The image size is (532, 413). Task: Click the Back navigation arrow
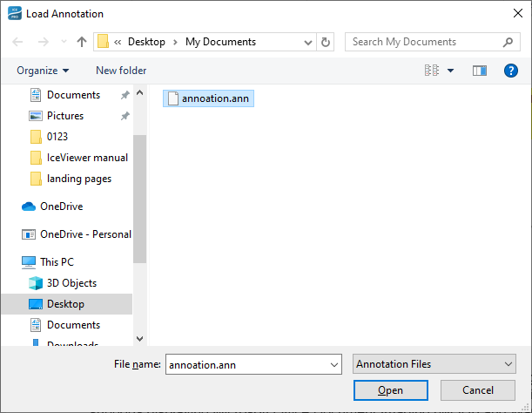pyautogui.click(x=17, y=42)
